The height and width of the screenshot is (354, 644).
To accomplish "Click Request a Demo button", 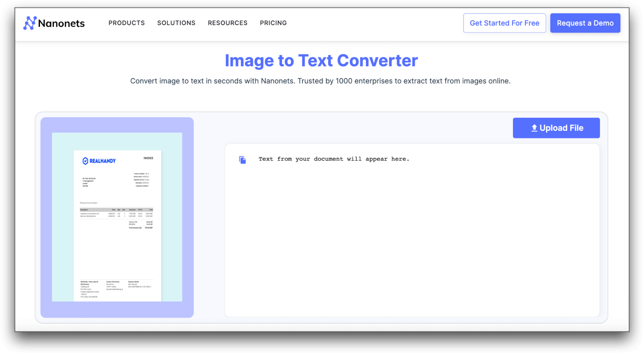I will [585, 23].
